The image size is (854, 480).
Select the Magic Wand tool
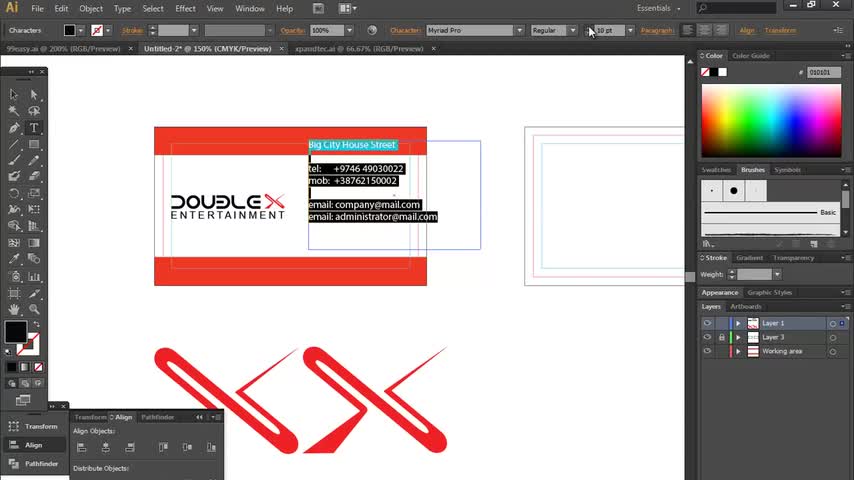point(14,111)
